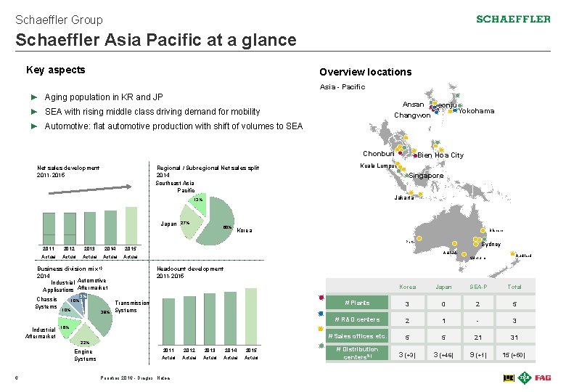Click the Jakarta map label
The image size is (566, 392).
coord(404,197)
